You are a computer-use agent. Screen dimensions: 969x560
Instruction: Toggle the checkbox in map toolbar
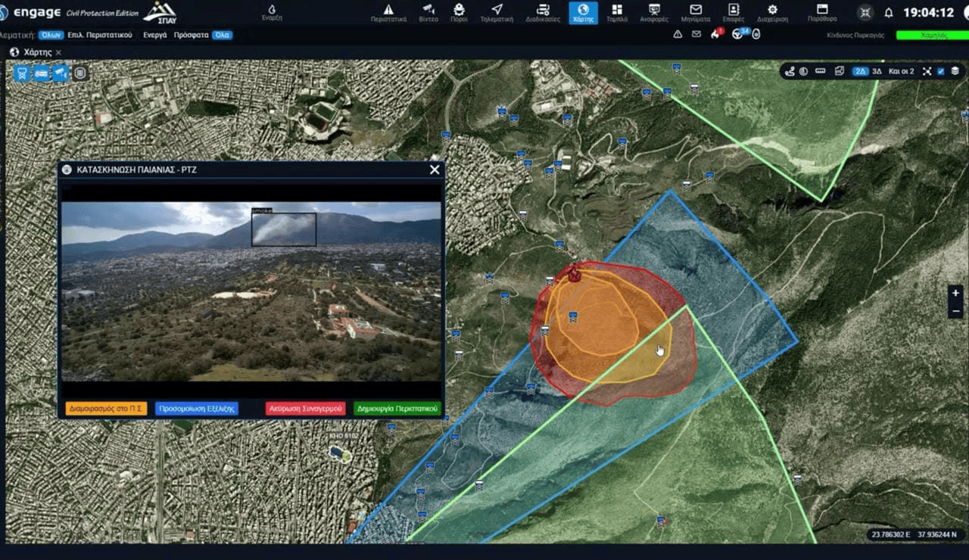pyautogui.click(x=941, y=71)
